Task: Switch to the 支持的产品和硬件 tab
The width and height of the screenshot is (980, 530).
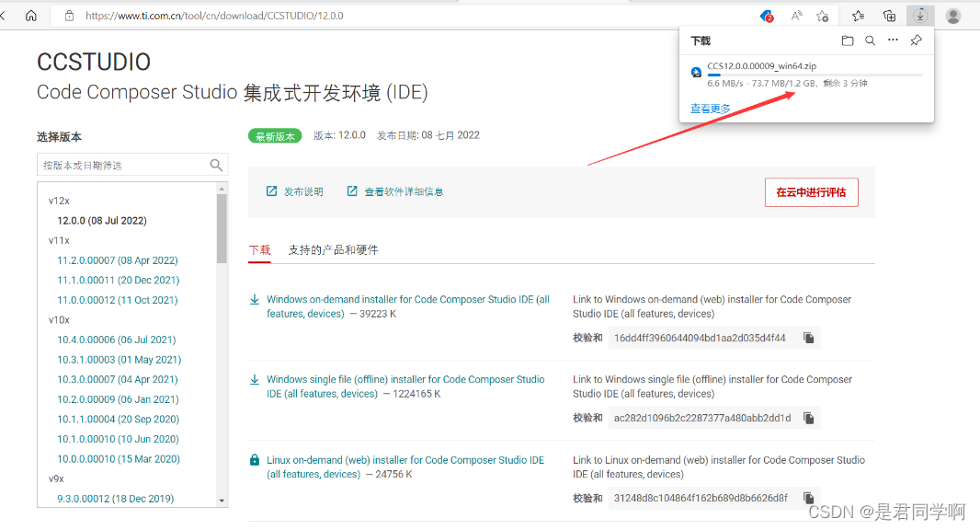Action: (333, 250)
